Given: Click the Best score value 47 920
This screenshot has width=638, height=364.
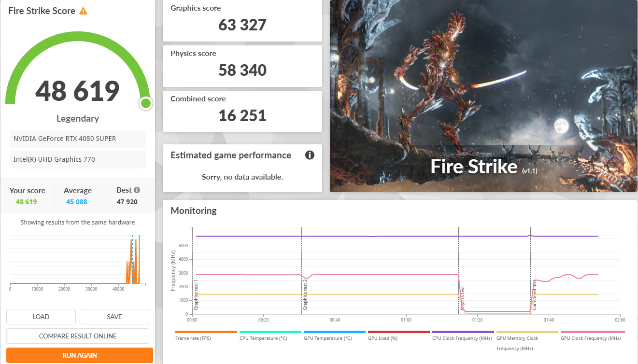Looking at the screenshot, I should [x=127, y=202].
